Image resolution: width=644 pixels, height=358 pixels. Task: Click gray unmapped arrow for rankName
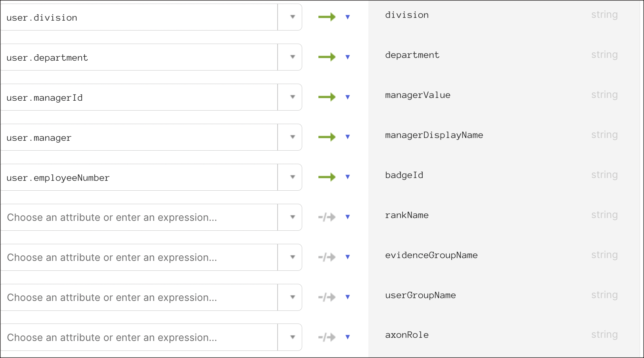327,217
